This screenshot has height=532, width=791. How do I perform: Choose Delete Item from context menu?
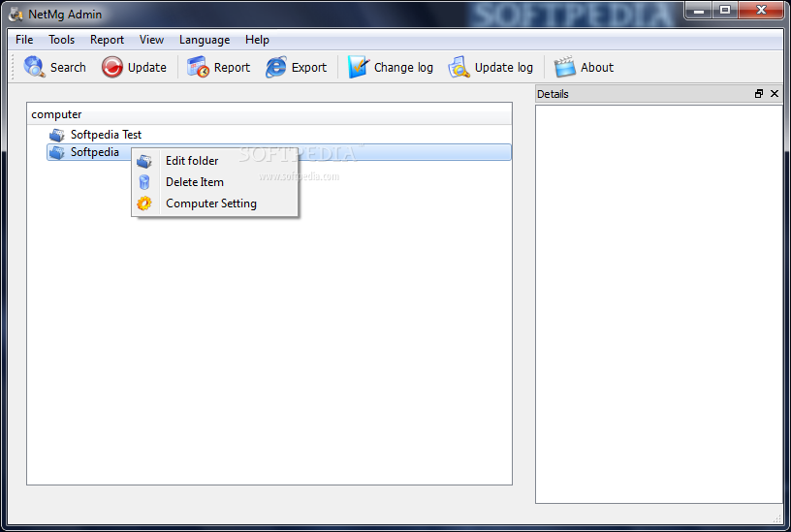tap(214, 182)
